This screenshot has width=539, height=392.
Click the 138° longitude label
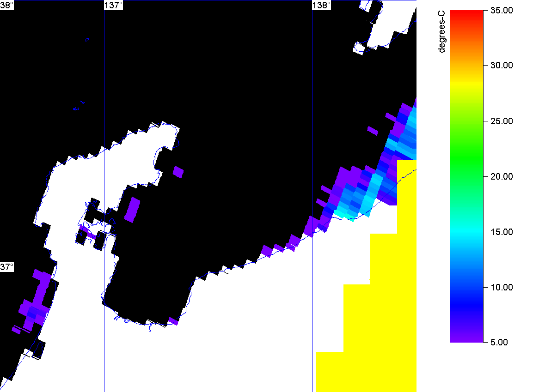coord(321,5)
